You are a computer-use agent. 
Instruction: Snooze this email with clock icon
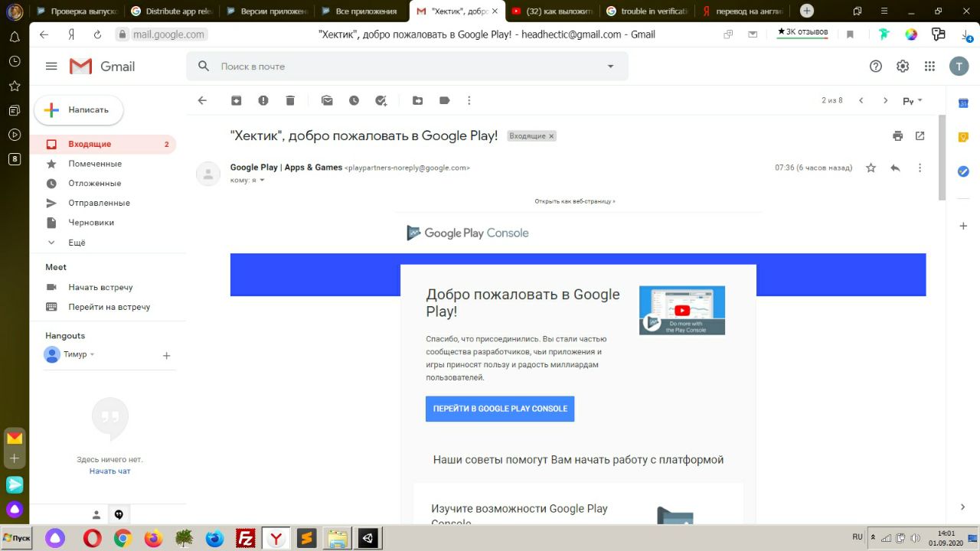click(354, 100)
